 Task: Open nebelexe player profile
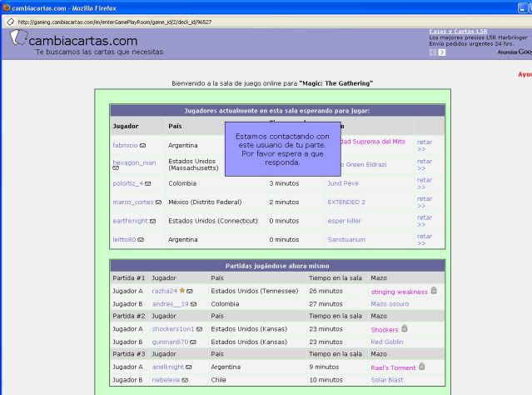click(x=166, y=380)
